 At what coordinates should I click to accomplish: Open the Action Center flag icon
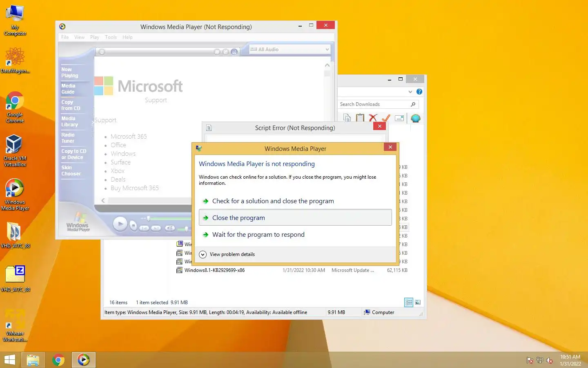point(530,360)
